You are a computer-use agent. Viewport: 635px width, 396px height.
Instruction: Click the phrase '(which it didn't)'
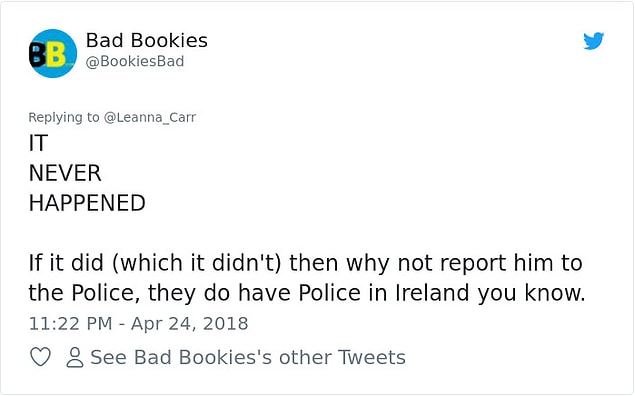point(196,263)
